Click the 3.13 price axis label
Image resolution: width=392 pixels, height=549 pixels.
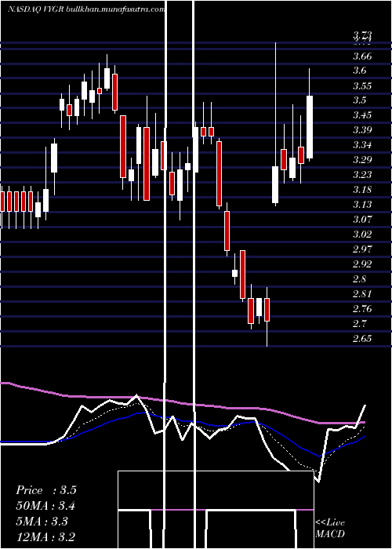(x=362, y=205)
